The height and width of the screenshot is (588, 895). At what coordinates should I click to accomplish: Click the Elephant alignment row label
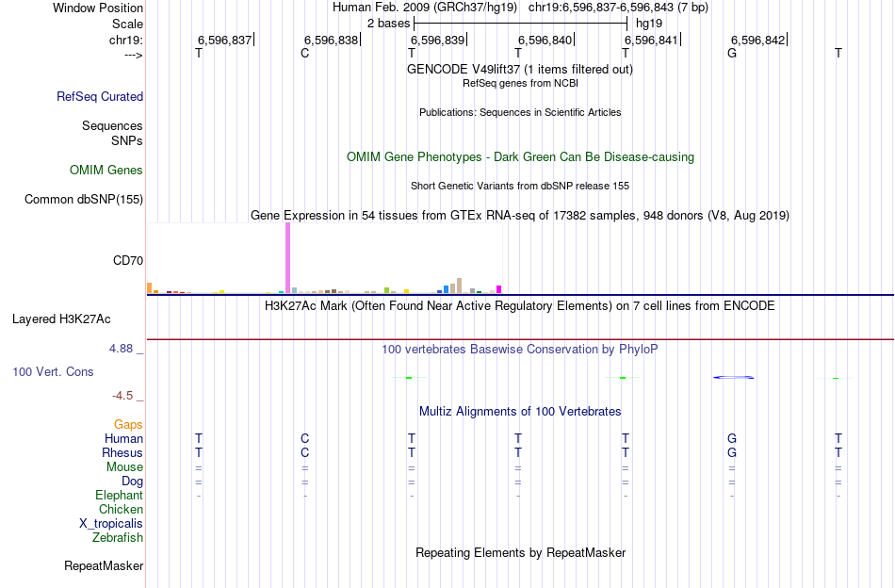tap(119, 495)
